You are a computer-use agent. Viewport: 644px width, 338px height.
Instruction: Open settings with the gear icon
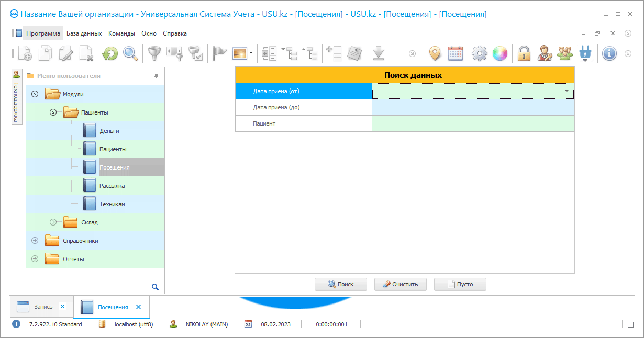click(479, 53)
